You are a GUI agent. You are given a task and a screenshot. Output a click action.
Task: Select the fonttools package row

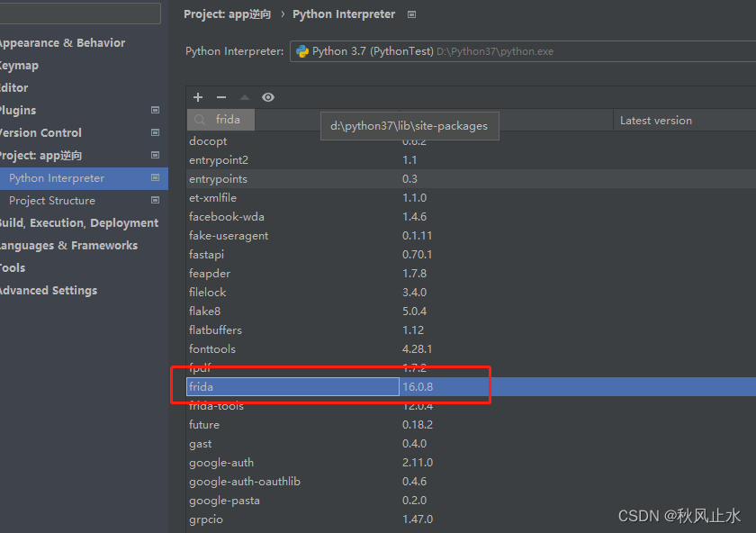(471, 348)
